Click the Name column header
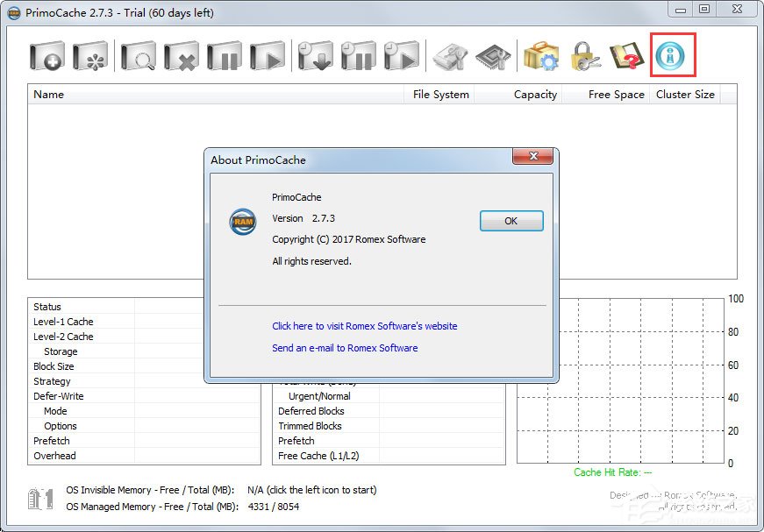This screenshot has height=532, width=764. tap(49, 95)
